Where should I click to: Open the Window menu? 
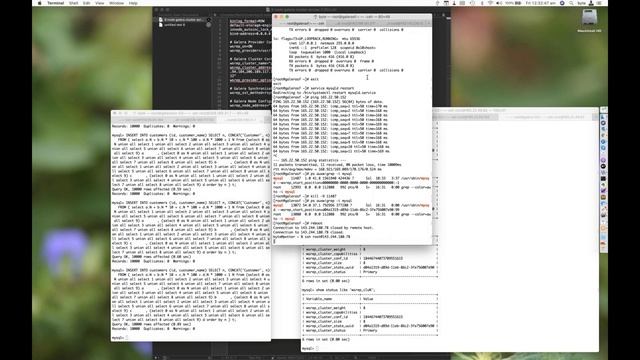[116, 3]
